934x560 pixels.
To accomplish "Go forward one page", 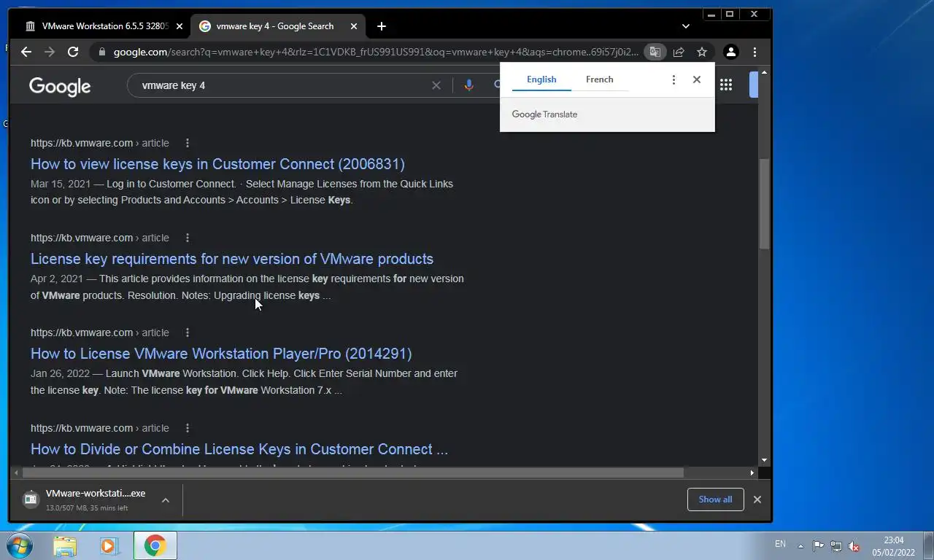I will pyautogui.click(x=50, y=52).
